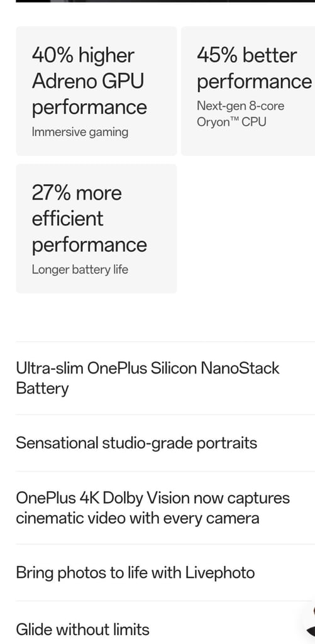
Task: Tap the dark image strip at top
Action: (x=165, y=1)
